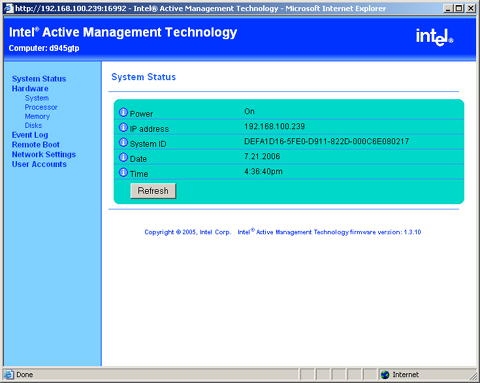
Task: Click the Intel logo in header
Action: (435, 37)
